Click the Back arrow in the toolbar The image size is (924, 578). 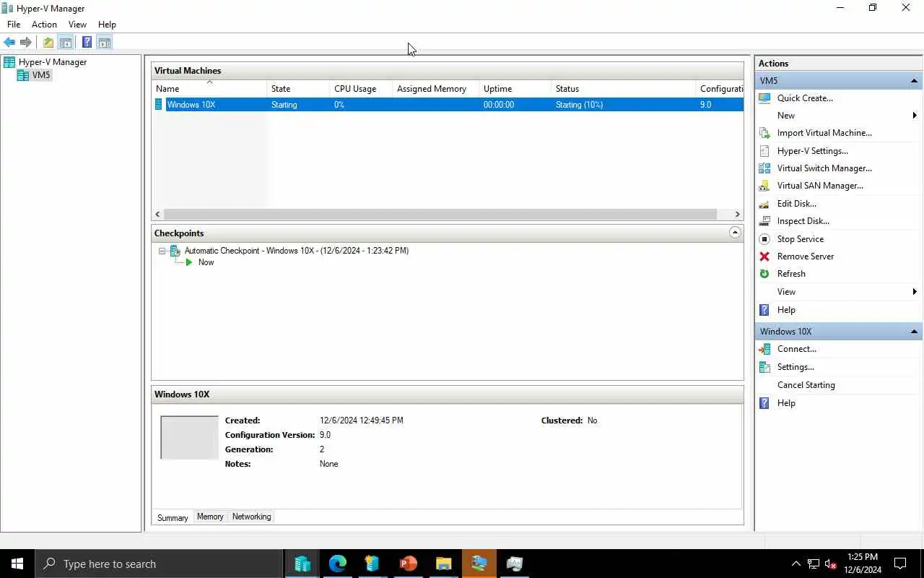(x=9, y=43)
